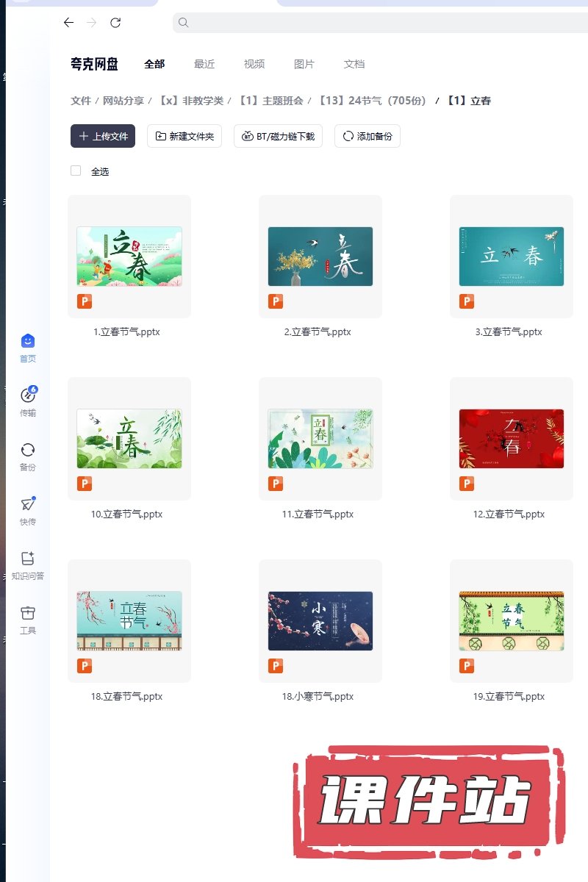Switch to the 视频 tab

pos(254,64)
